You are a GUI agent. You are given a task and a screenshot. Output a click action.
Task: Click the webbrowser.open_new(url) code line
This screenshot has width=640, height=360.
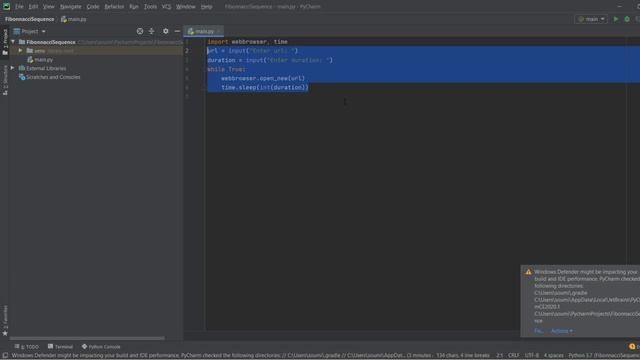click(263, 78)
